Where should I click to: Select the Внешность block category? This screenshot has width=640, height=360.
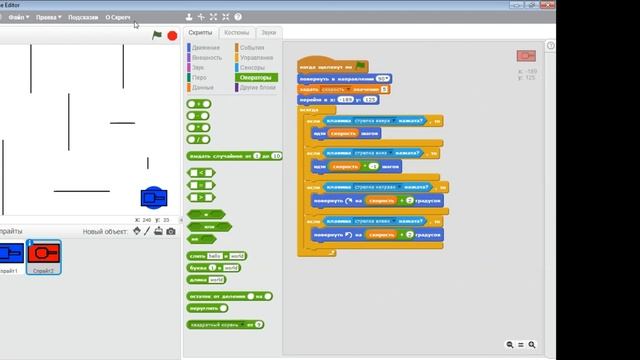(207, 58)
